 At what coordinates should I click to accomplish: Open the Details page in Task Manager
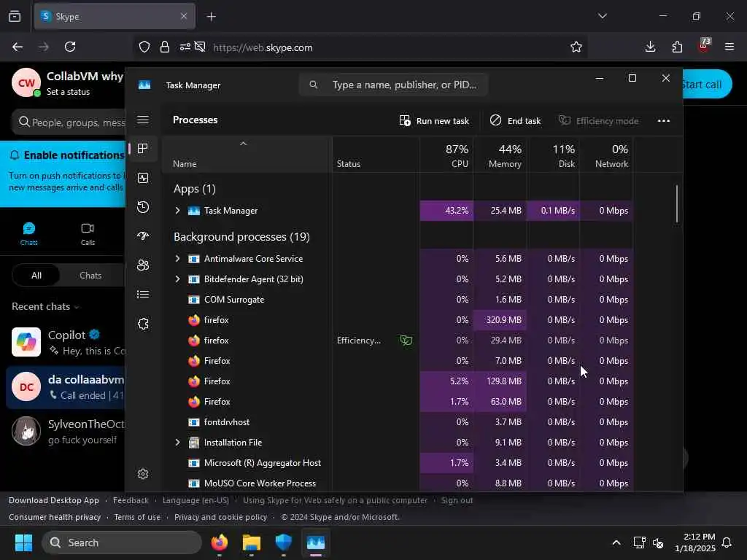click(x=143, y=295)
